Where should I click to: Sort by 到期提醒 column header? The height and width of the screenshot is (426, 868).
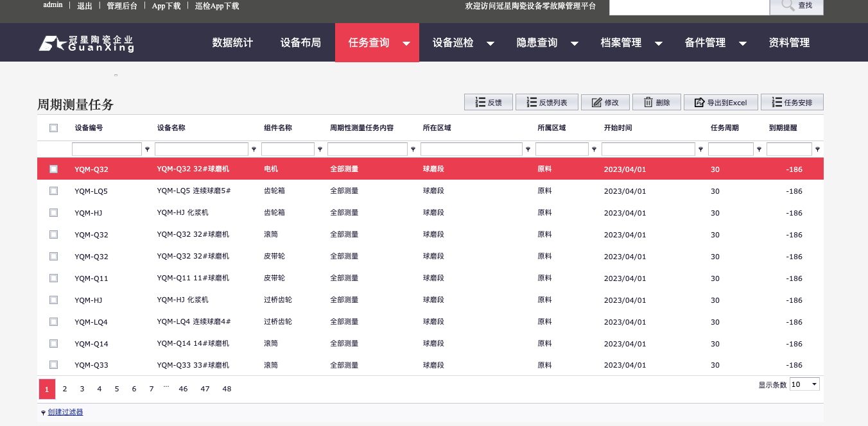(x=783, y=128)
